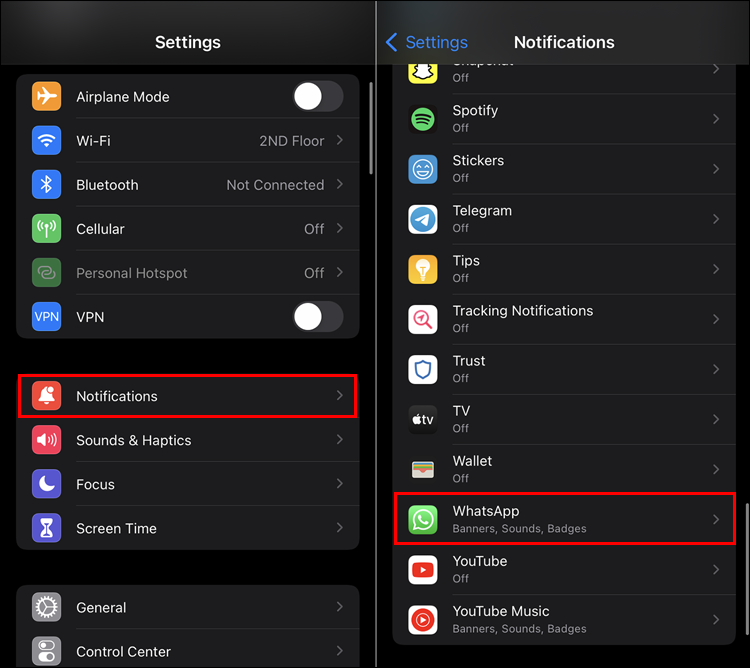The width and height of the screenshot is (750, 668).
Task: Tap the 'Off' status under YouTube
Action: click(x=461, y=579)
